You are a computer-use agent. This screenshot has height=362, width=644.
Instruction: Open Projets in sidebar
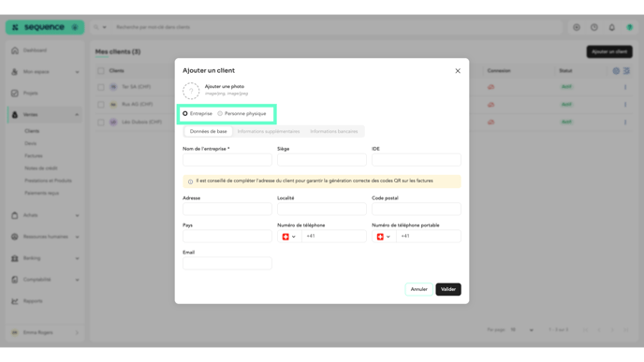pos(44,94)
